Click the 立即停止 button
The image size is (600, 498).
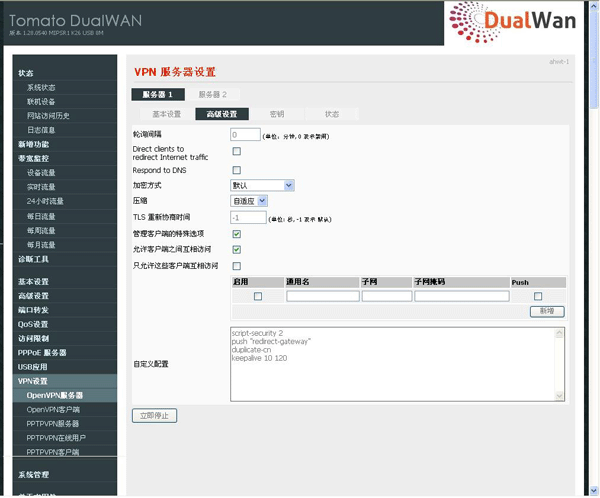pos(154,416)
